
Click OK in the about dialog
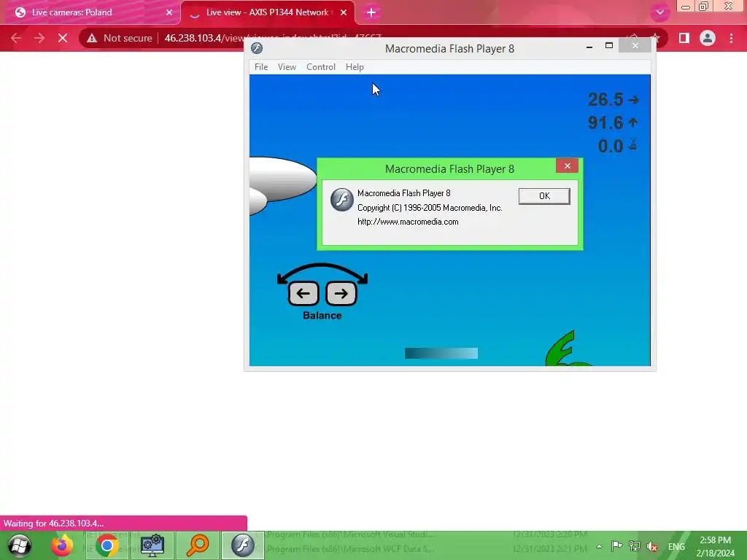point(544,196)
